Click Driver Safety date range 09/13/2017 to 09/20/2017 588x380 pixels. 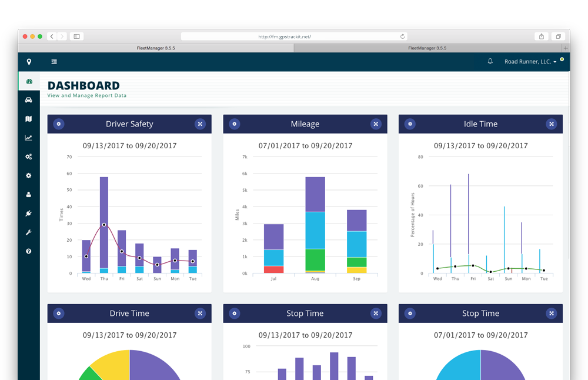(x=130, y=145)
